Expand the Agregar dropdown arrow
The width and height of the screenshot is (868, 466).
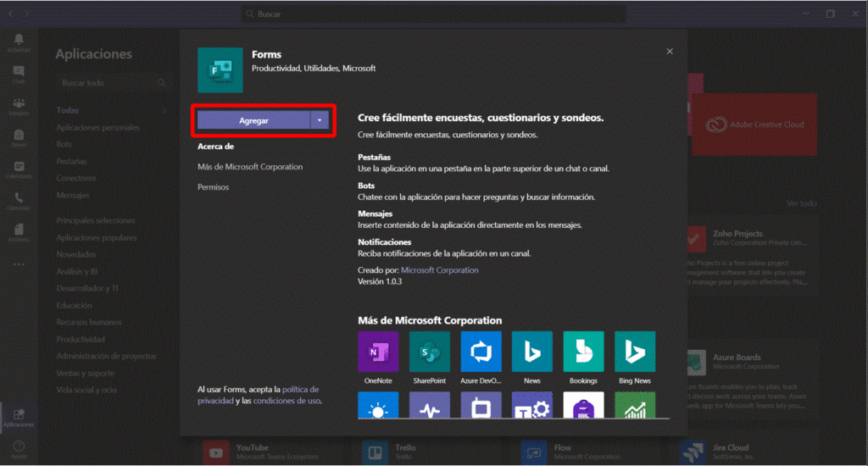coord(320,121)
